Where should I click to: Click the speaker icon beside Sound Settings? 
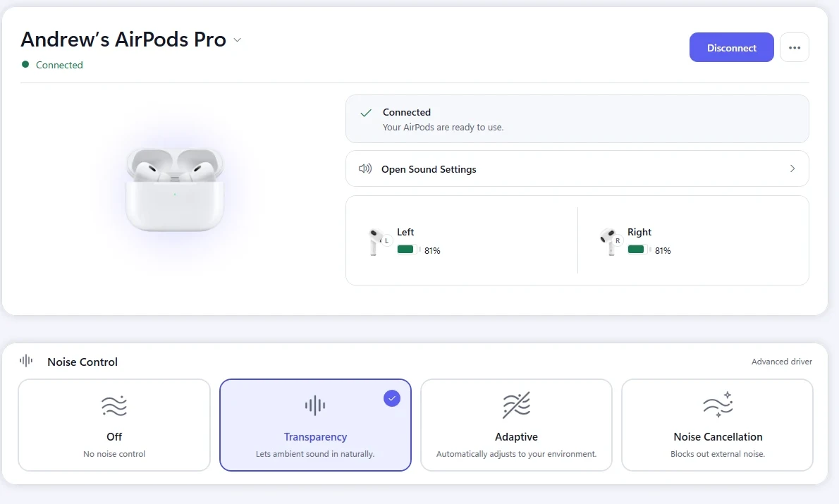pos(365,169)
